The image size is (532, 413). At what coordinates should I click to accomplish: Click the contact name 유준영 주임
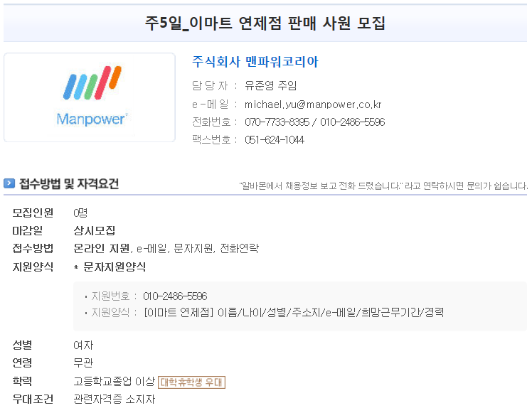pos(271,85)
